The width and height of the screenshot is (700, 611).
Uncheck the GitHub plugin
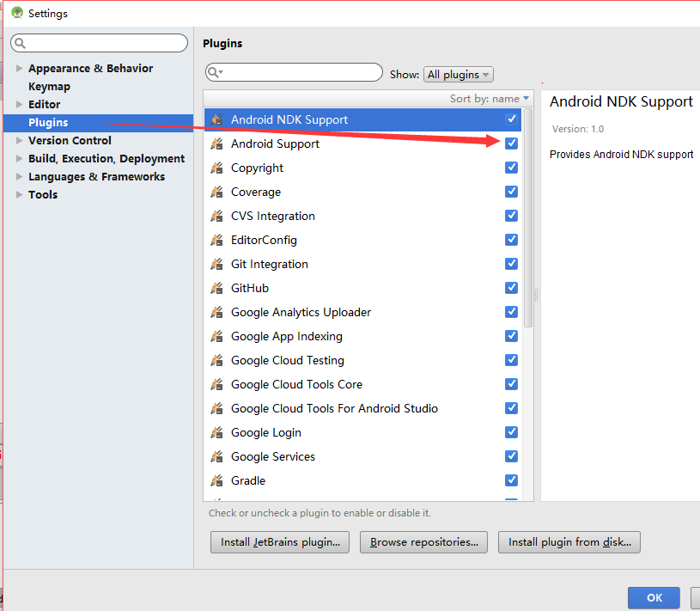pos(511,288)
